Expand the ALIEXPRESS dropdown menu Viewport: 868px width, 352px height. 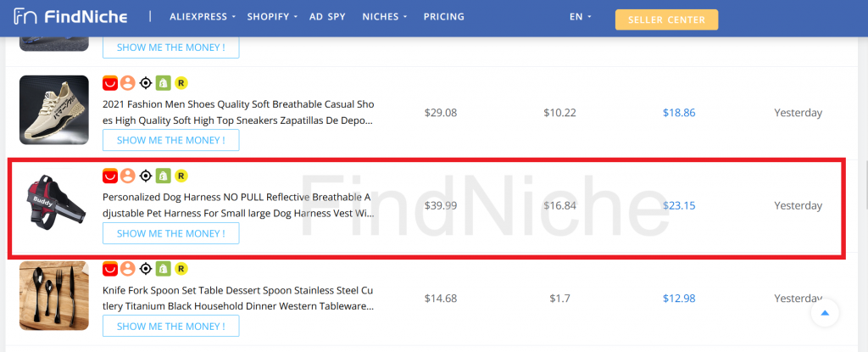[x=202, y=17]
